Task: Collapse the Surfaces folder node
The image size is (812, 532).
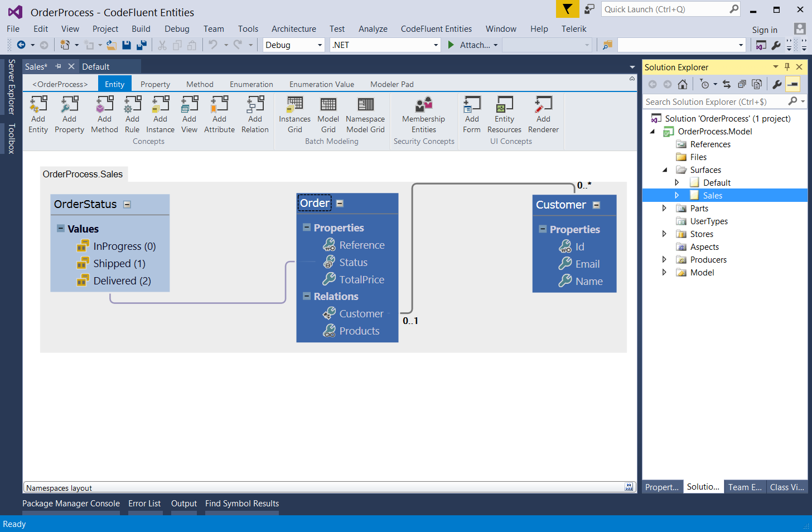Action: point(665,170)
